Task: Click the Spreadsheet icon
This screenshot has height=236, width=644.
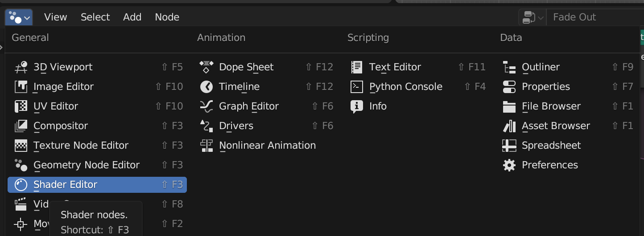Action: [509, 146]
